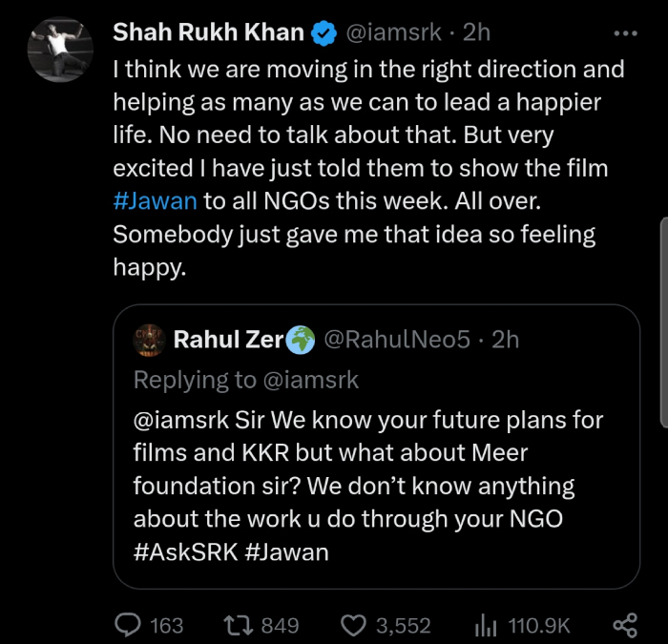
Task: Click the 3,552 likes count
Action: pyautogui.click(x=403, y=625)
